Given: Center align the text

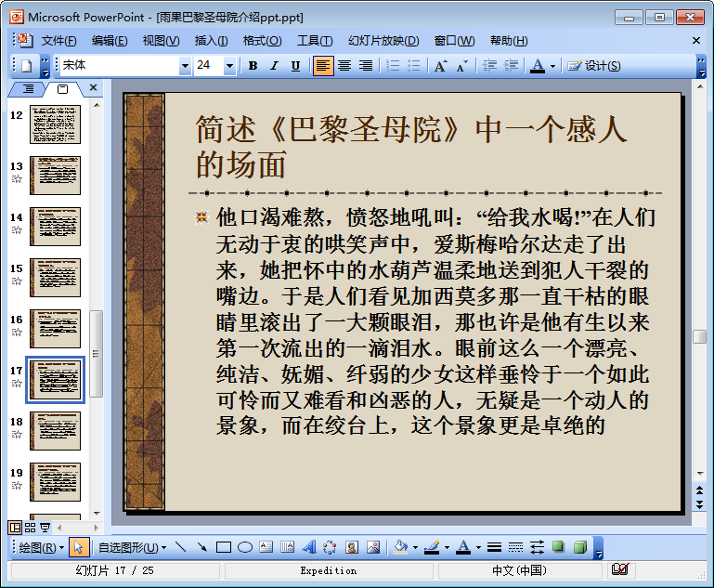Looking at the screenshot, I should (344, 65).
